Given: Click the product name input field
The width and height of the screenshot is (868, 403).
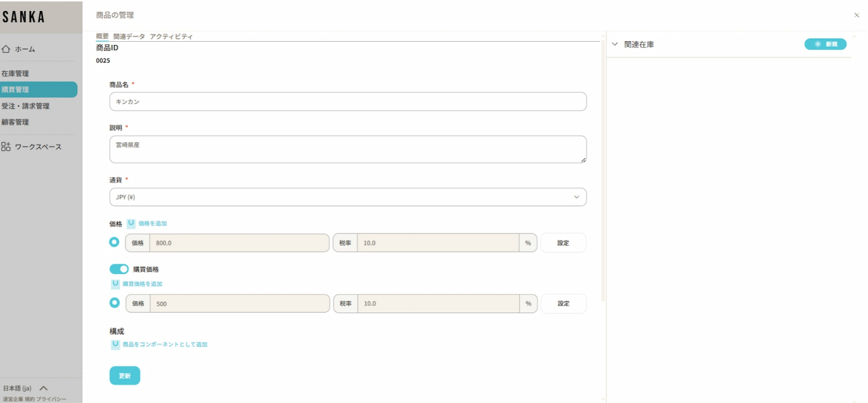Looking at the screenshot, I should tap(348, 101).
